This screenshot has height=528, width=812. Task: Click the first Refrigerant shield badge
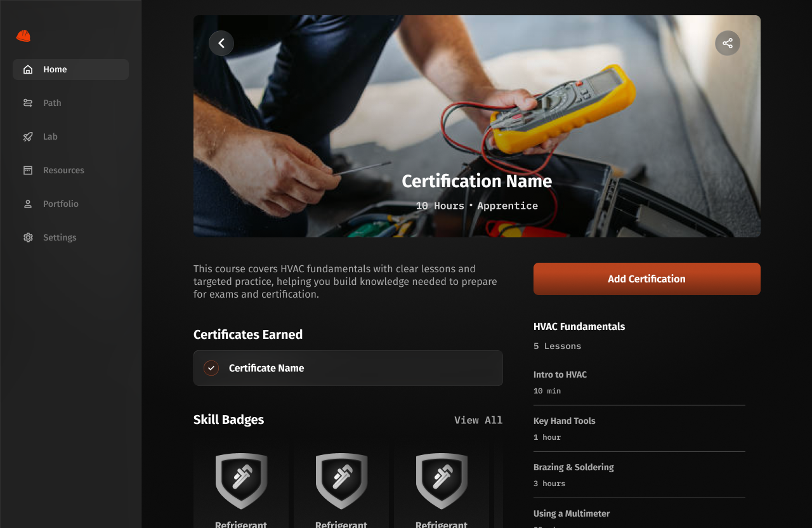click(x=241, y=481)
